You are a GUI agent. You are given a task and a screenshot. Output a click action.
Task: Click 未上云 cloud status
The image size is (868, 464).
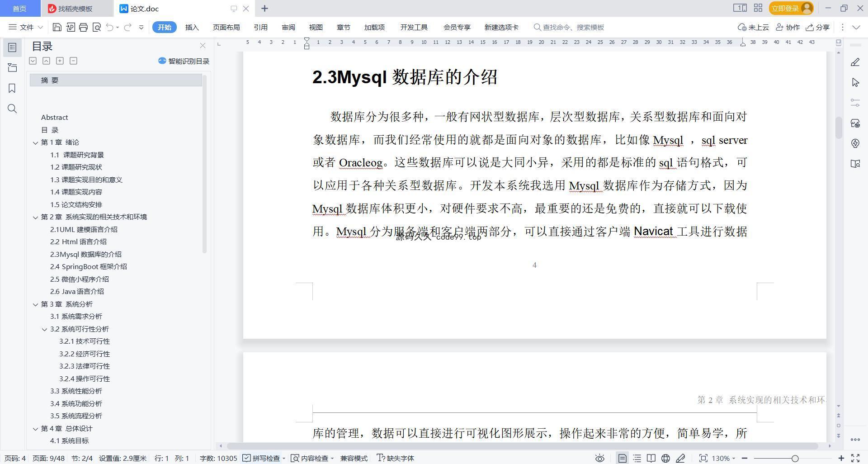(x=753, y=27)
